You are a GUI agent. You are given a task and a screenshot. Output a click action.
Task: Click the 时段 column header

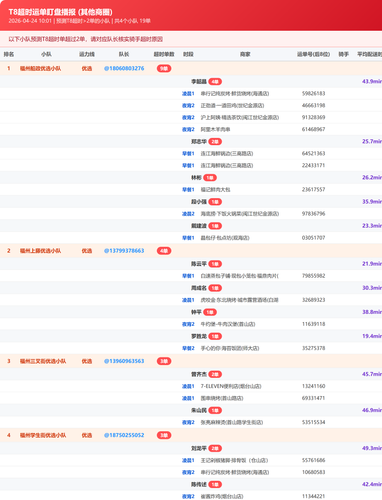[188, 54]
